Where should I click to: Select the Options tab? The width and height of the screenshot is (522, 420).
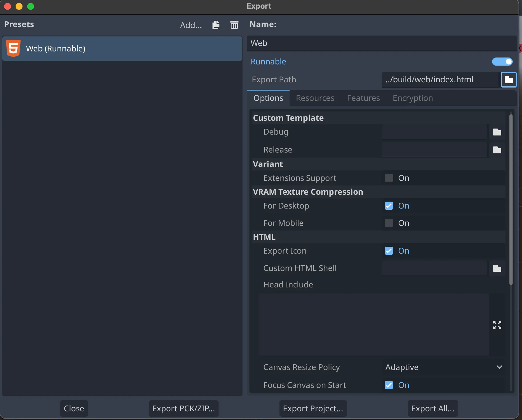coord(268,98)
